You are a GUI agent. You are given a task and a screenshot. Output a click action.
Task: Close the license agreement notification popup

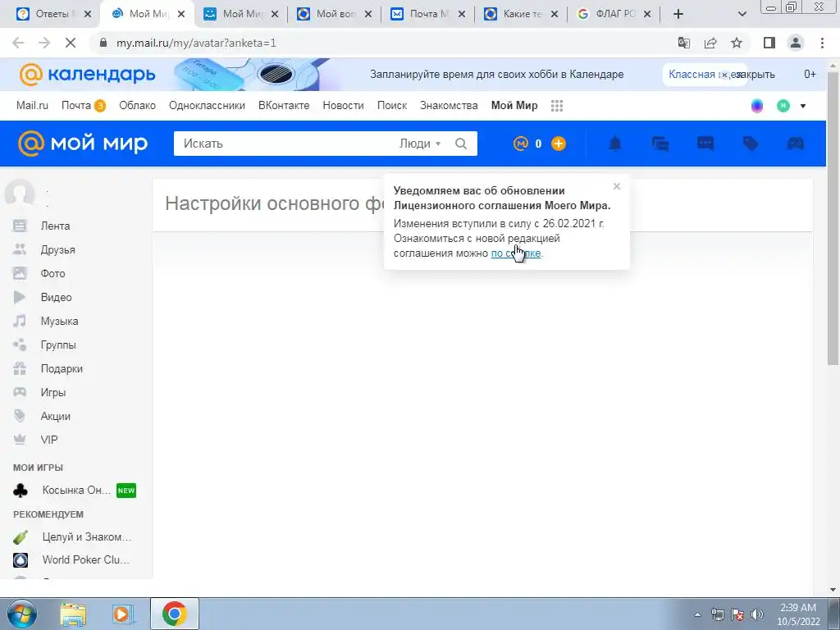tap(617, 186)
